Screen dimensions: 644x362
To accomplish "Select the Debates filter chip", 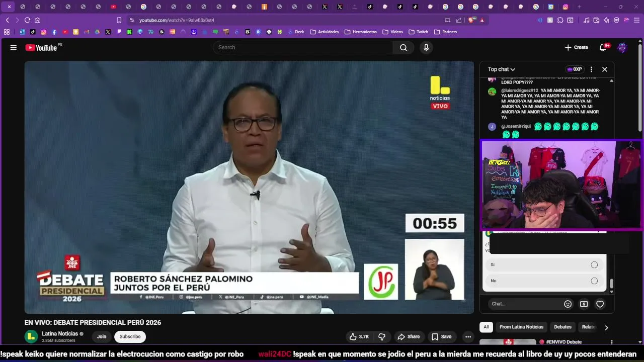I will point(562,327).
